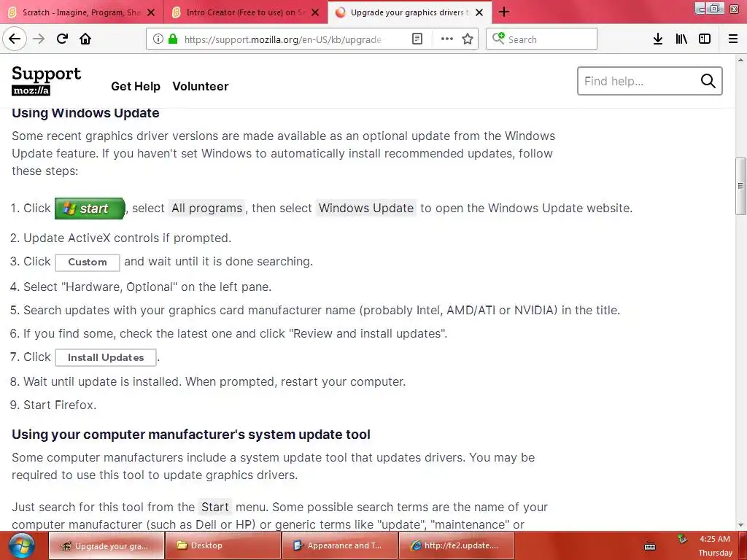
Task: Click the browser Search box
Action: tap(541, 39)
